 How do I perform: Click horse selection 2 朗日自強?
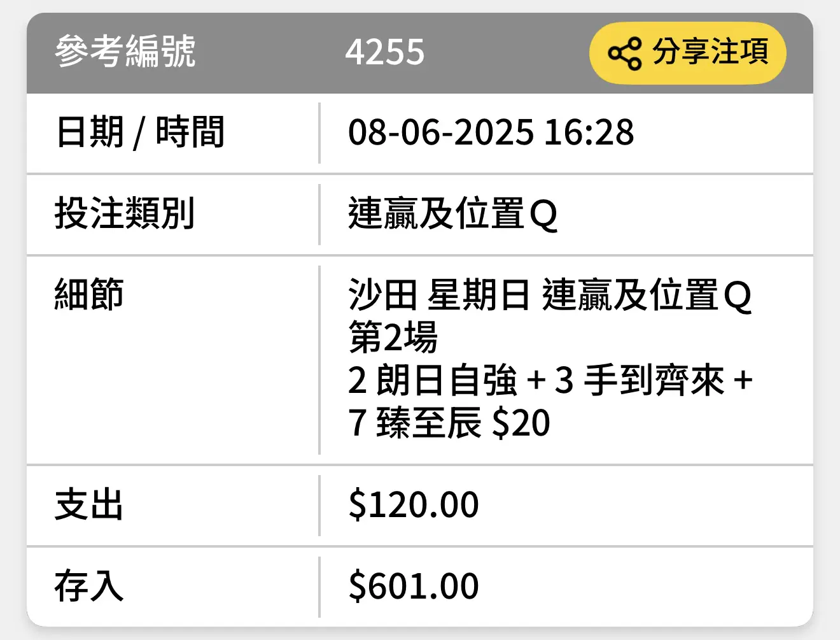pyautogui.click(x=433, y=381)
